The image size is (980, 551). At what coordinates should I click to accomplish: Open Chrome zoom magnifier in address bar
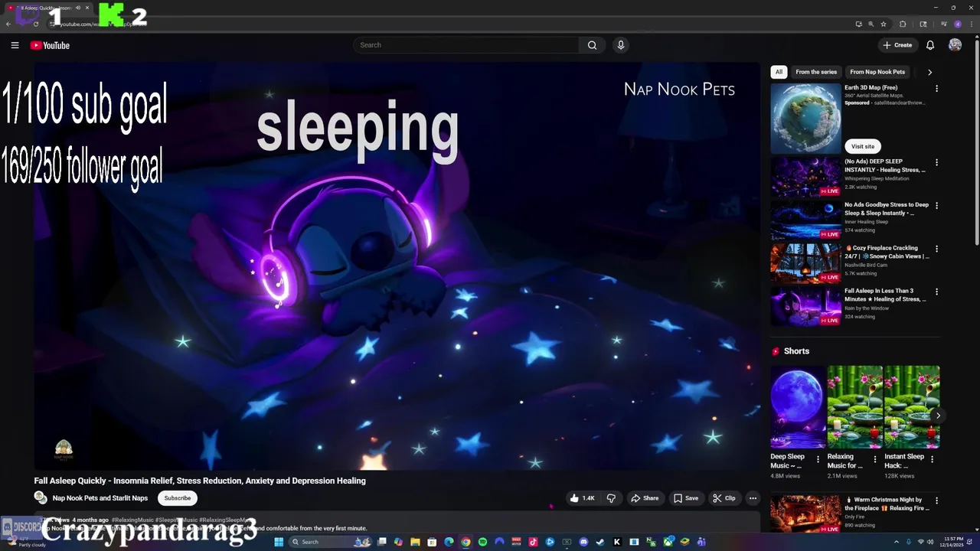[x=871, y=24]
